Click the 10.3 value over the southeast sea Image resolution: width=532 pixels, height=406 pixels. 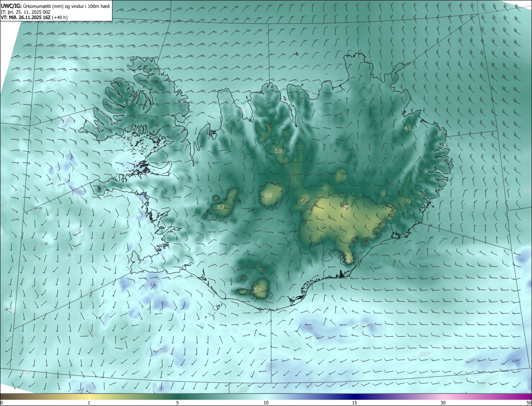(x=424, y=354)
